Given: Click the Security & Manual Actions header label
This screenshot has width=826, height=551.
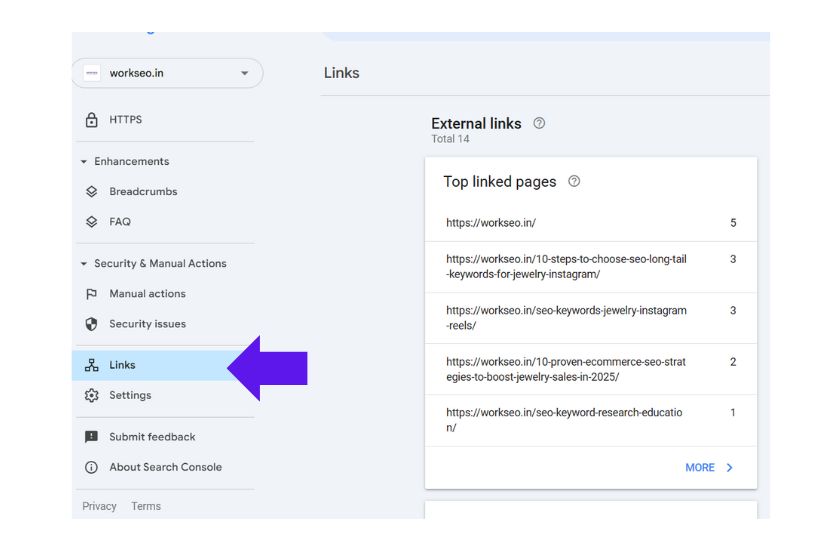Looking at the screenshot, I should click(x=160, y=263).
